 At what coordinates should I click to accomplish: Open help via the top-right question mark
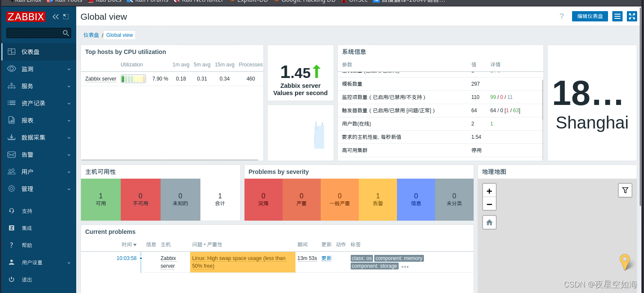(562, 16)
